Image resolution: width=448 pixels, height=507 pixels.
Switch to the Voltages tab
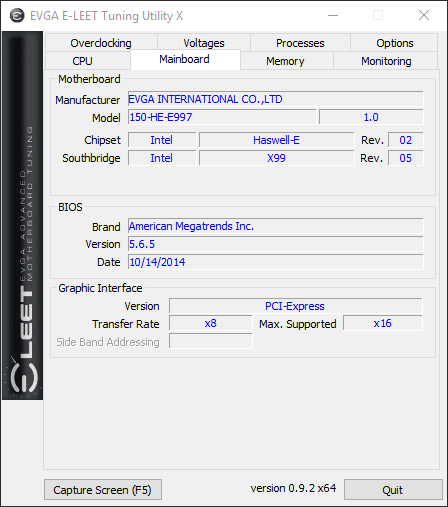204,43
